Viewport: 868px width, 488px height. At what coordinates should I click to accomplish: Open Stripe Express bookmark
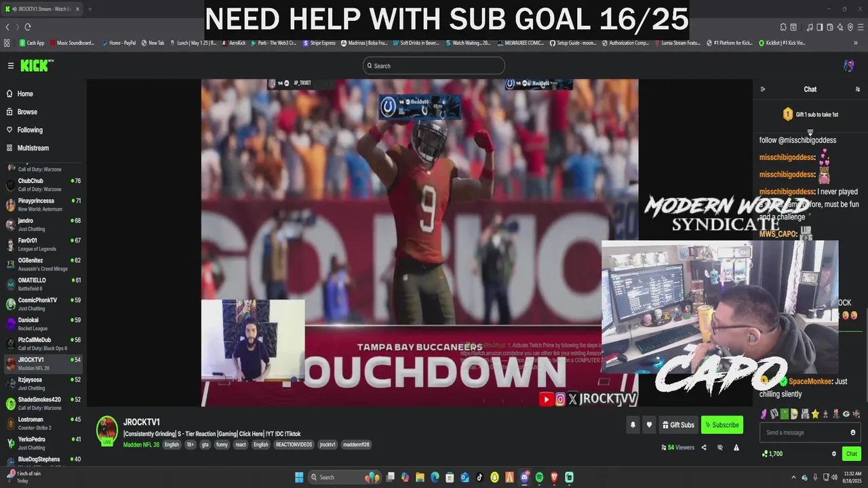tap(319, 43)
